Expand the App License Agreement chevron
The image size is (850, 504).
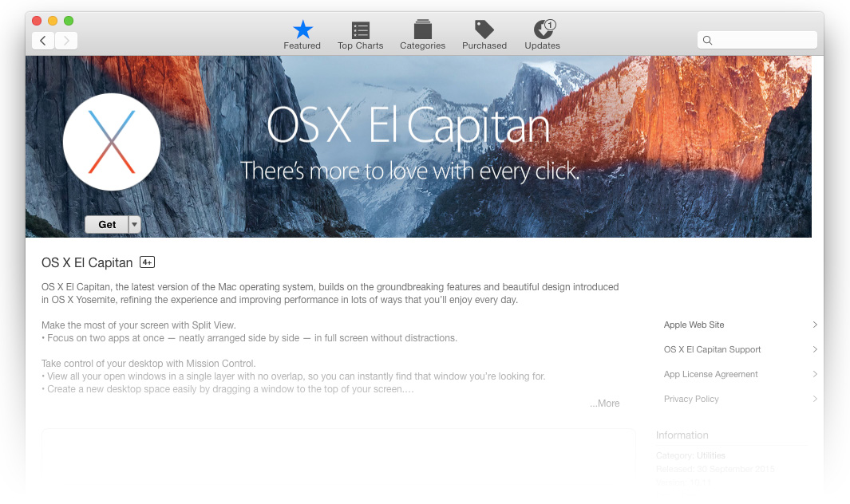815,374
